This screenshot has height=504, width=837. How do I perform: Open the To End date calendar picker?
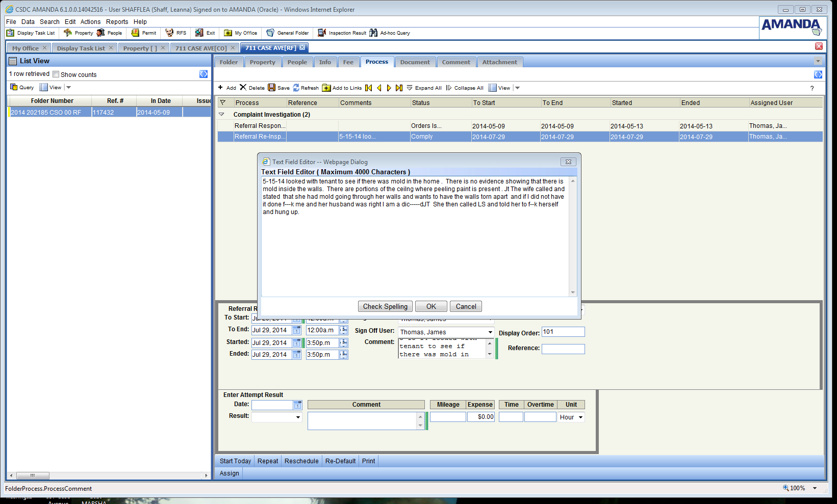[296, 330]
